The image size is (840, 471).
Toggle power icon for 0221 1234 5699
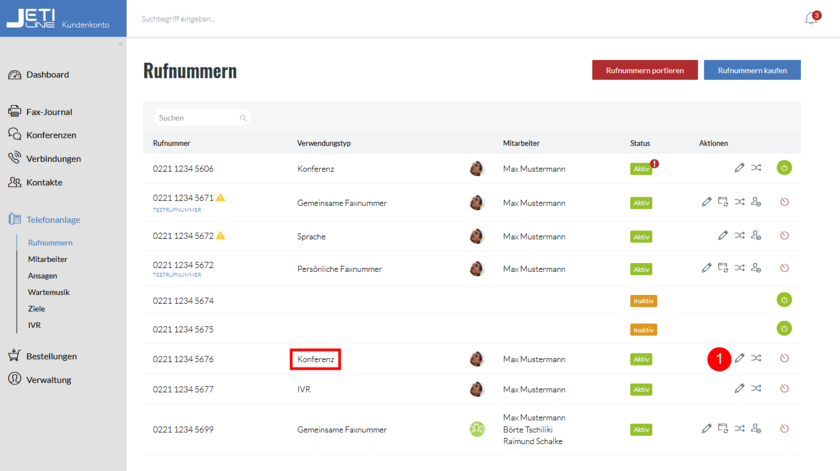[x=784, y=428]
